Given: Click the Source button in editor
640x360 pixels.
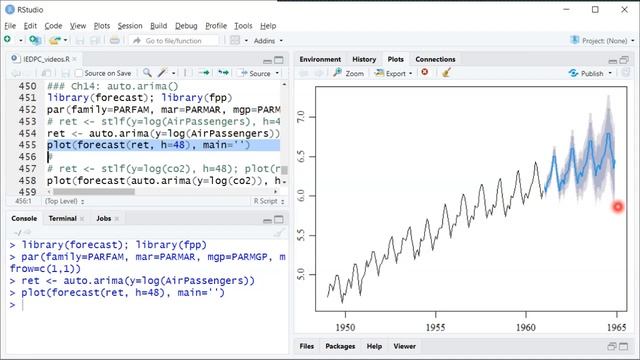Looking at the screenshot, I should (x=255, y=73).
